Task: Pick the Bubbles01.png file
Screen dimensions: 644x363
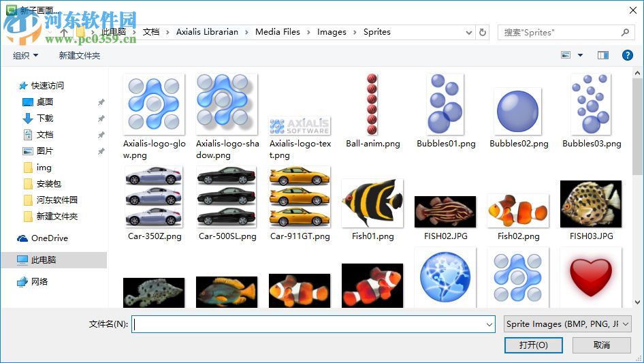Action: [x=445, y=104]
